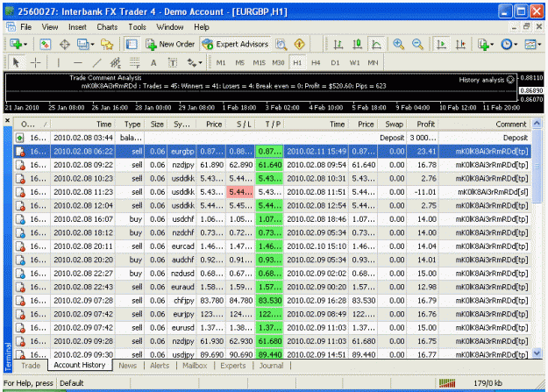
Task: Toggle chart shift button
Action: [460, 44]
